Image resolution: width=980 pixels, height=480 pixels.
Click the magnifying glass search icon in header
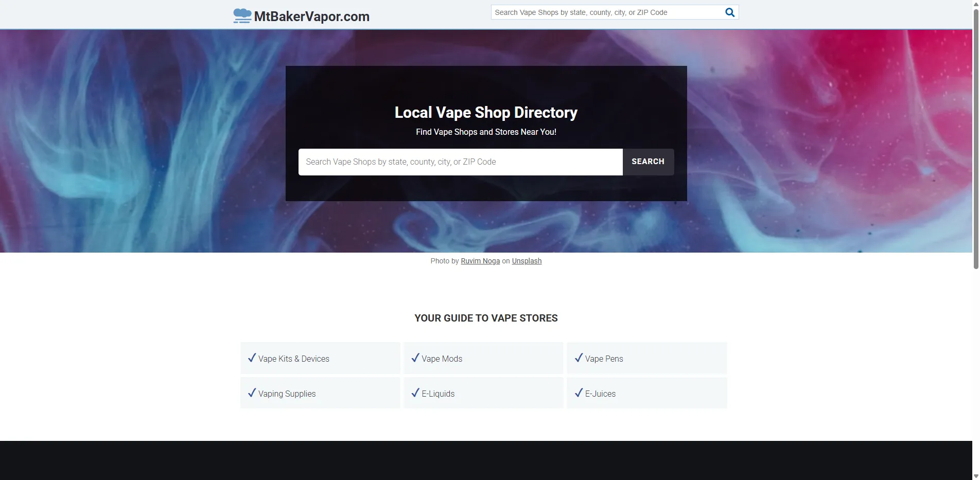point(729,12)
